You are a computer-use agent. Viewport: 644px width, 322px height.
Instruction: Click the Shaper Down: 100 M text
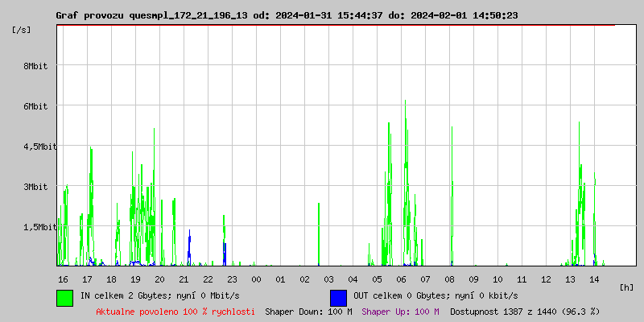pyautogui.click(x=308, y=311)
